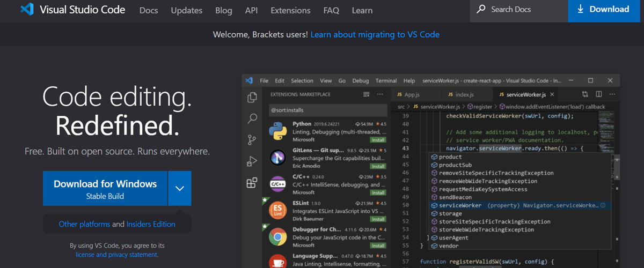Click the magnifier icon in Search Docs
This screenshot has width=644, height=268.
click(481, 9)
